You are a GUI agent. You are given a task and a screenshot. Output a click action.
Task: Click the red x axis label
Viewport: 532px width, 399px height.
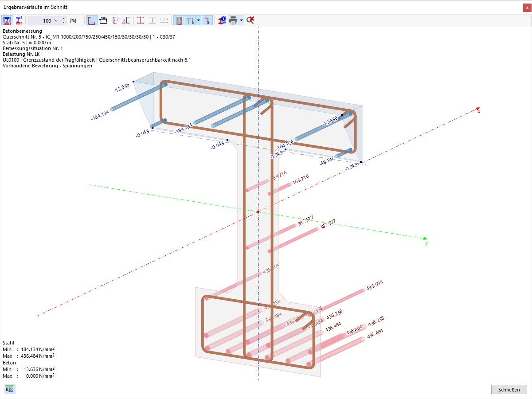tap(479, 111)
